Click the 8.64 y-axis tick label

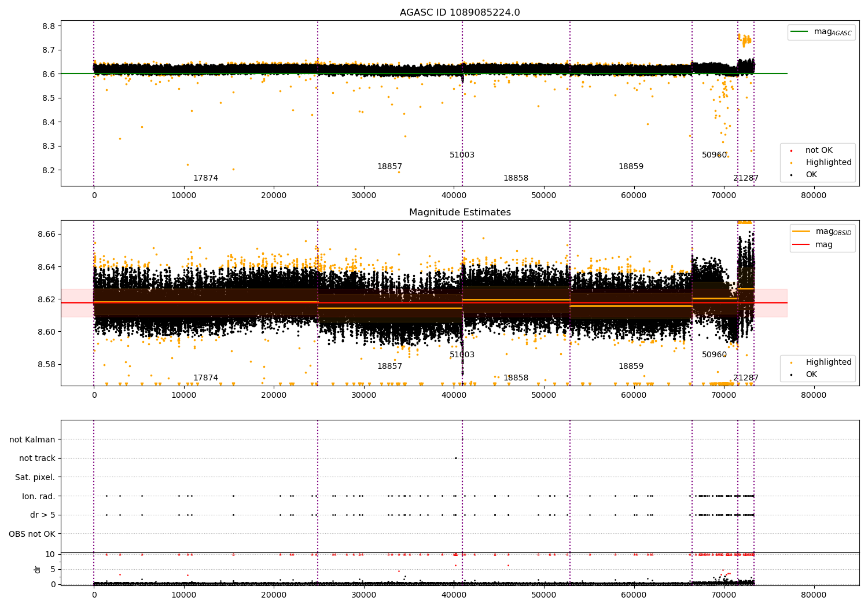click(x=46, y=267)
